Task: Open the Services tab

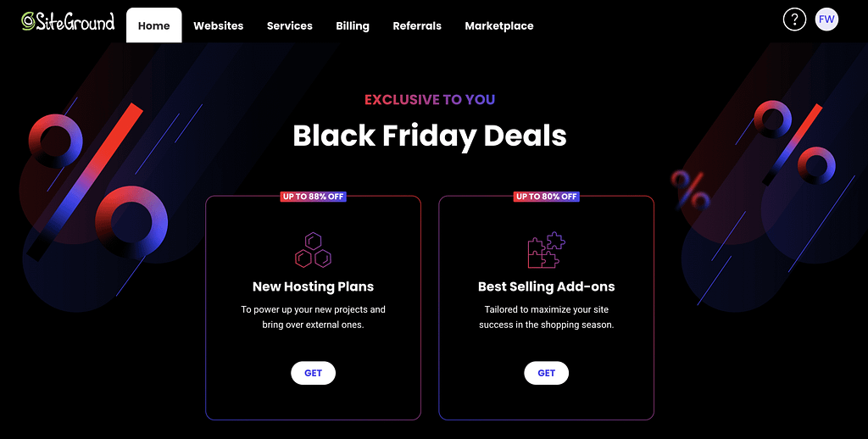Action: point(289,25)
